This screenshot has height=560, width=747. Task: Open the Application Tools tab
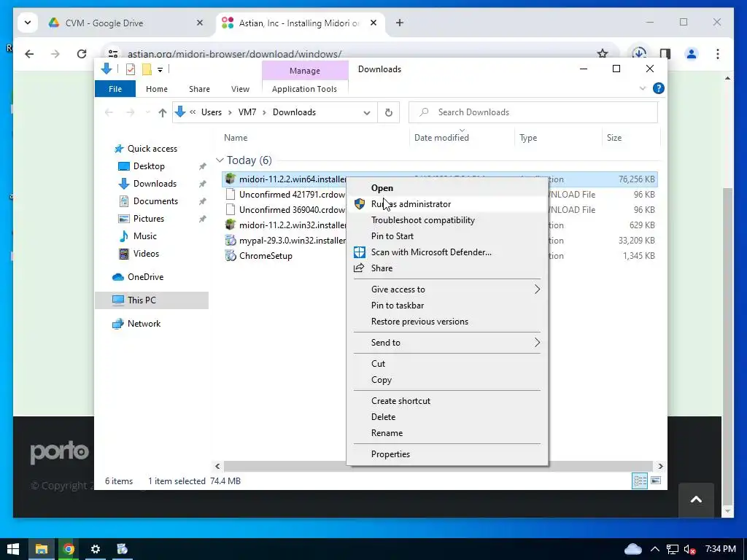coord(304,89)
